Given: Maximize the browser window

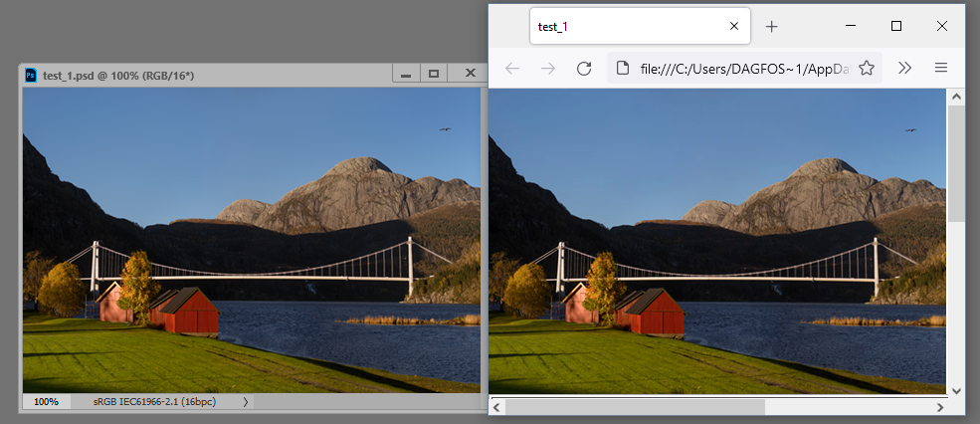Looking at the screenshot, I should [896, 26].
